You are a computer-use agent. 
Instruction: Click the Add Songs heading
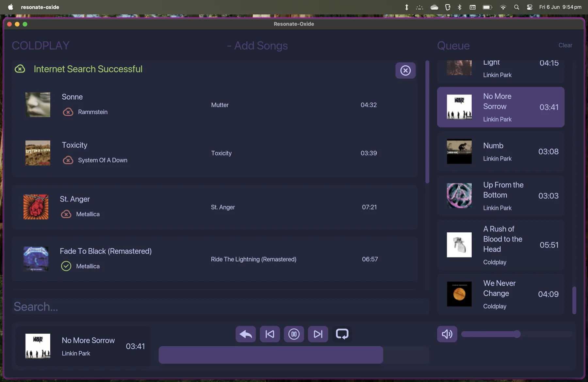click(257, 46)
